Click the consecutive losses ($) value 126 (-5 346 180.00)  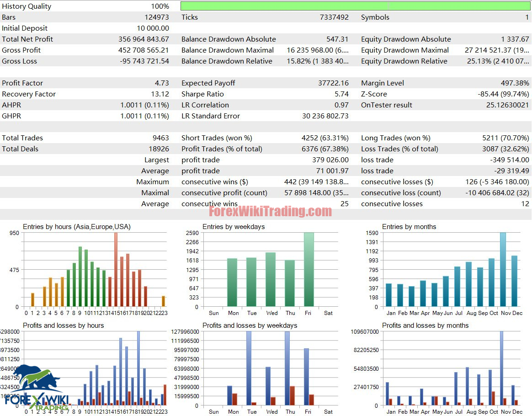tap(497, 182)
